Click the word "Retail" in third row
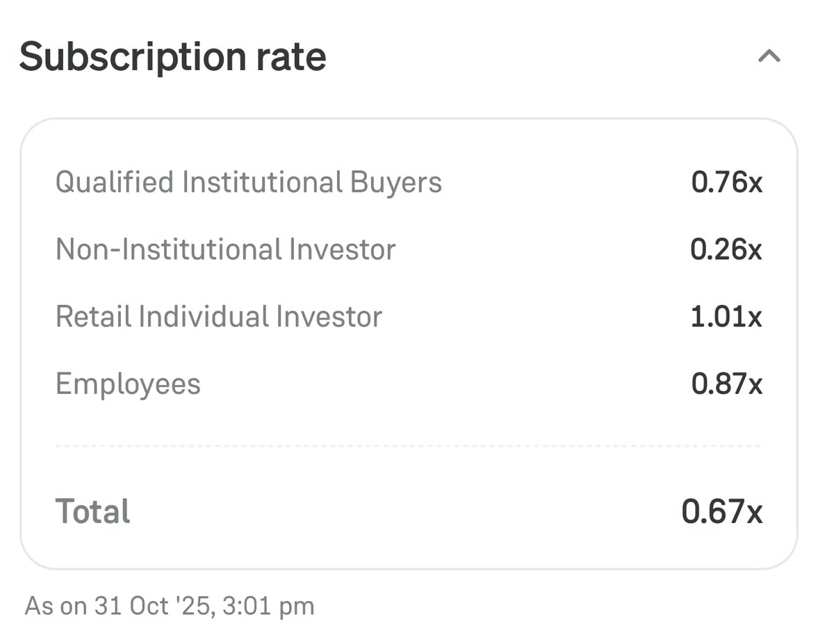This screenshot has width=834, height=644. pyautogui.click(x=92, y=317)
